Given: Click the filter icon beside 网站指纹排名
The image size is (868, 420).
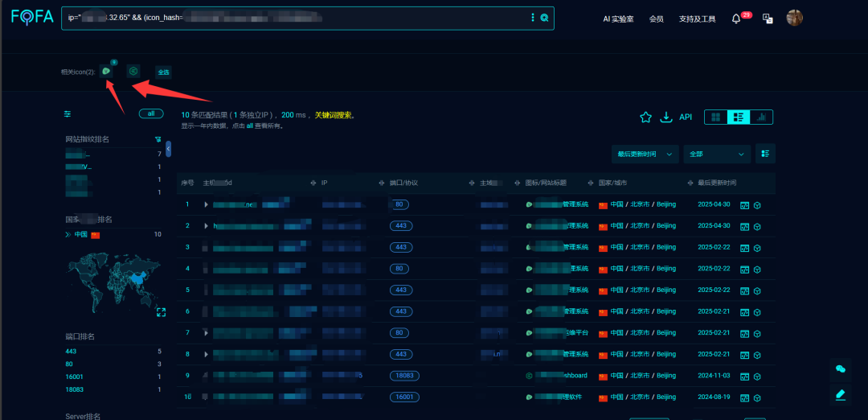Looking at the screenshot, I should point(158,139).
